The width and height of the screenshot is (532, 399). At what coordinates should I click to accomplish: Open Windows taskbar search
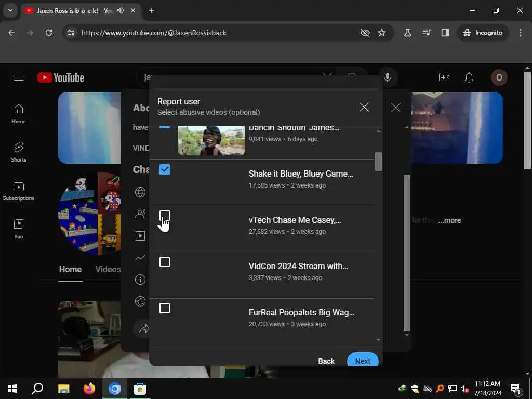(37, 389)
